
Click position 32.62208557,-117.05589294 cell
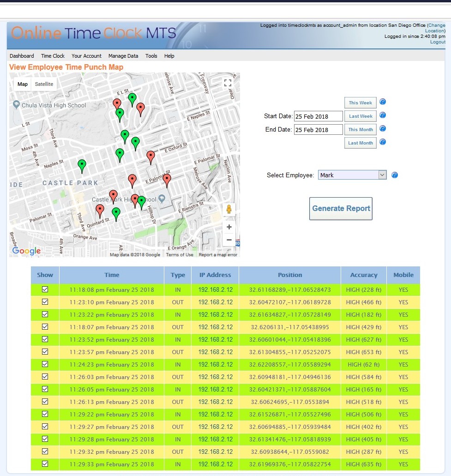point(290,364)
